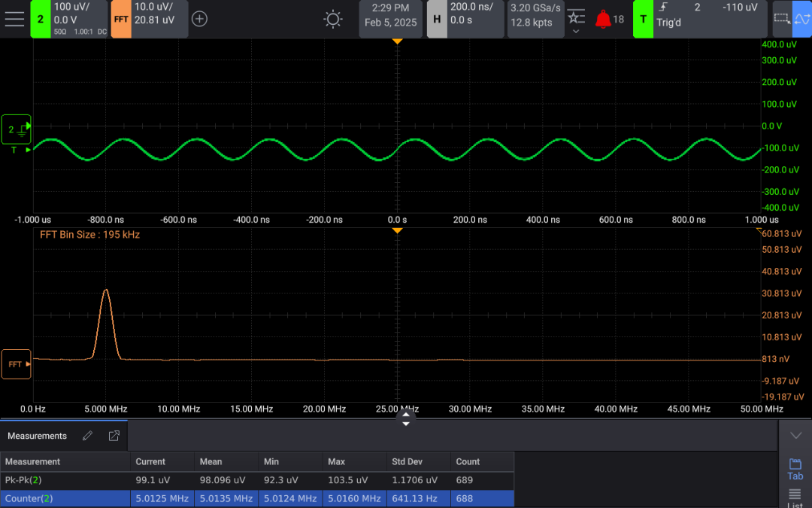This screenshot has height=508, width=812.
Task: Expand the favorites star dropdown
Action: tap(576, 22)
